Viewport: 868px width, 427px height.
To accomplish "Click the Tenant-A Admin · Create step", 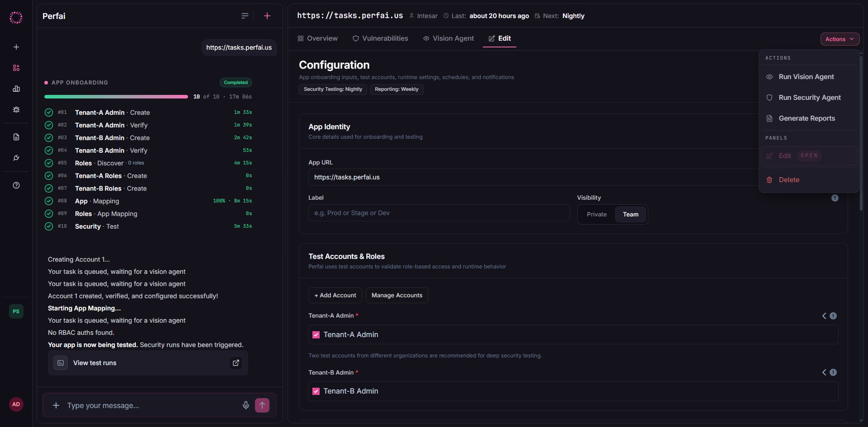I will pyautogui.click(x=148, y=113).
